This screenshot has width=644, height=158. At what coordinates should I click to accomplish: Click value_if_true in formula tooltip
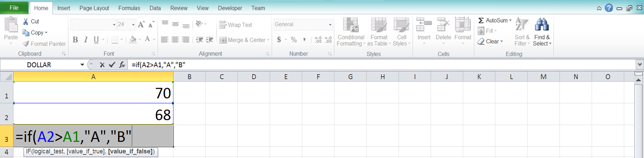pyautogui.click(x=86, y=152)
